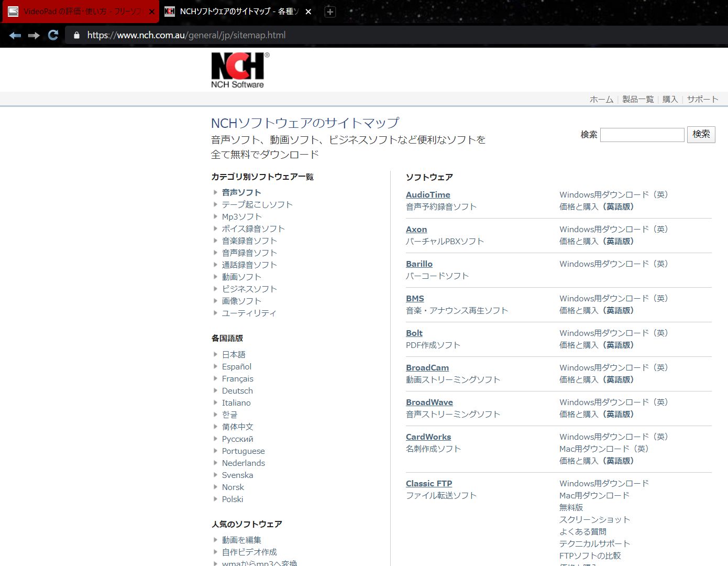Click CardWorks Mac用ダウンロード（英） link
This screenshot has width=728, height=566.
tap(604, 449)
